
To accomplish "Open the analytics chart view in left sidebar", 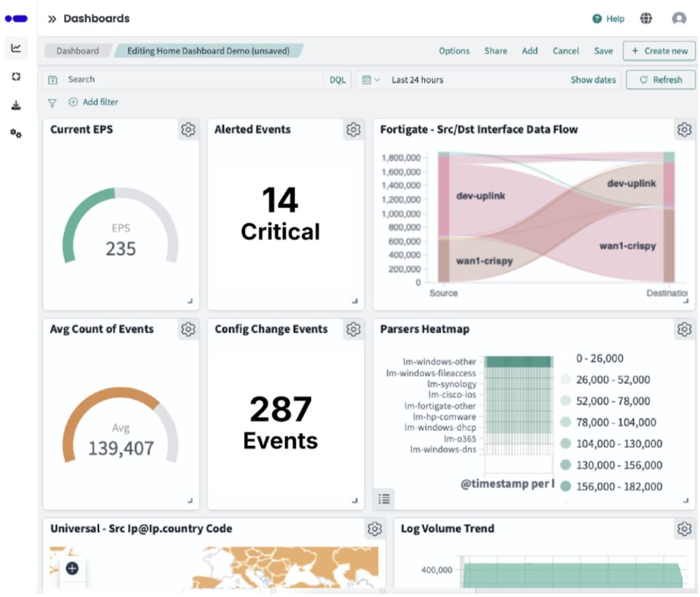I will tap(16, 48).
